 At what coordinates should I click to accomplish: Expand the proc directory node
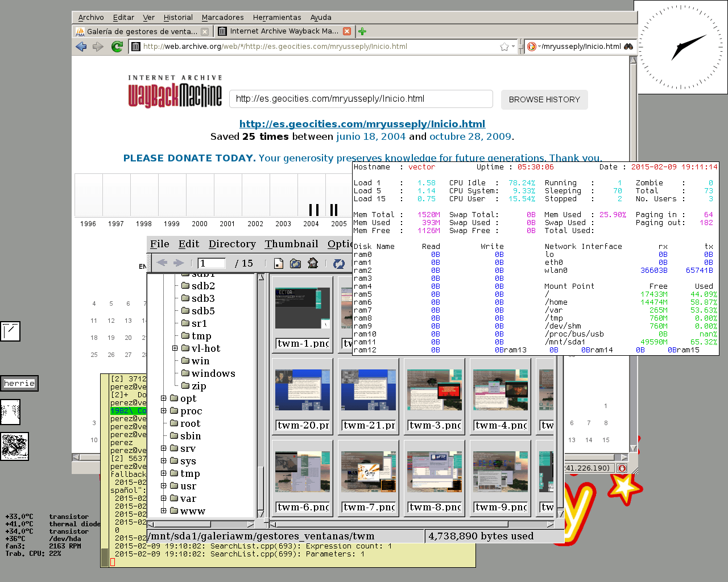click(x=164, y=411)
